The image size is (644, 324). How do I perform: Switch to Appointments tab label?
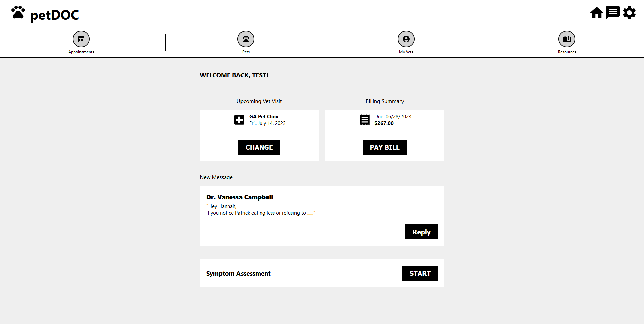click(81, 52)
